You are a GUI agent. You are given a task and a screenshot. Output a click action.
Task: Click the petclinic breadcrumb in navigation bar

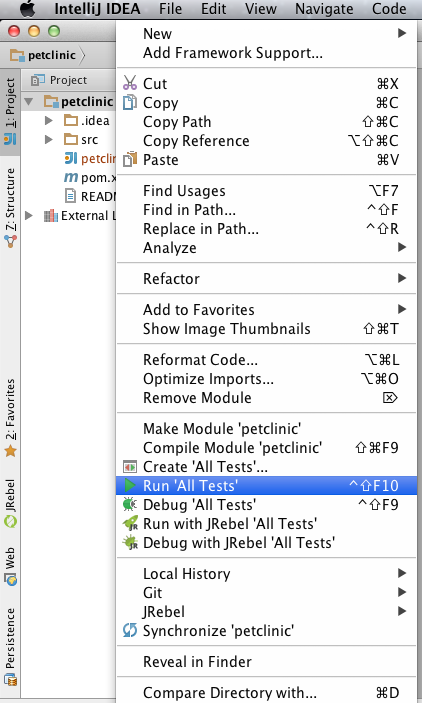pyautogui.click(x=43, y=56)
